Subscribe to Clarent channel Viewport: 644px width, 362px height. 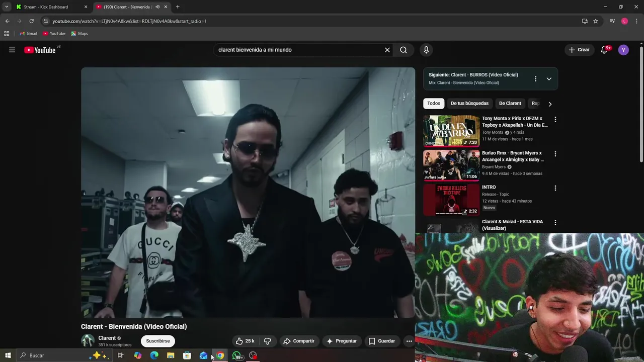click(158, 341)
